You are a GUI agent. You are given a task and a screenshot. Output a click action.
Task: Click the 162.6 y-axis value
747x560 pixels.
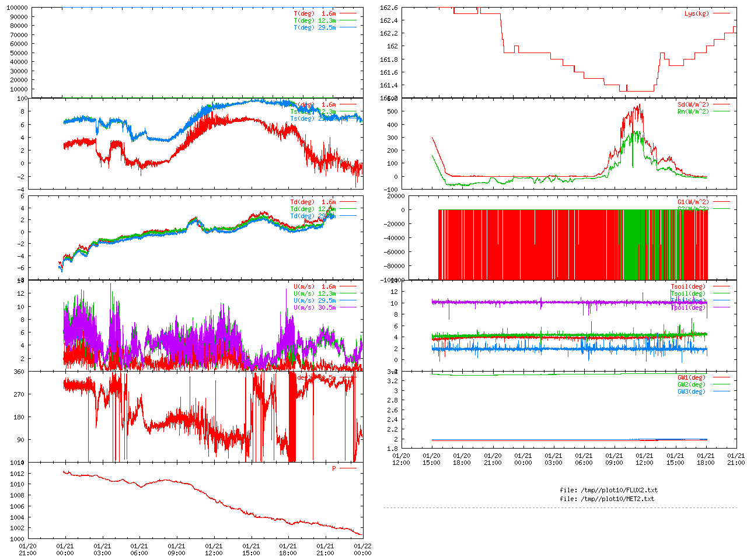pos(389,8)
